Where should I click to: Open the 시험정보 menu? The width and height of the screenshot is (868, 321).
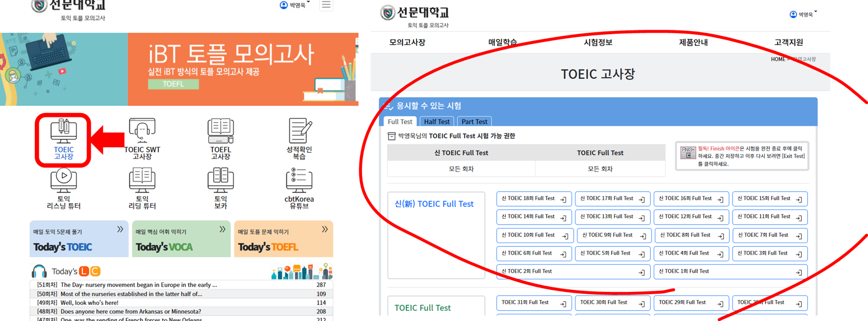pos(598,42)
